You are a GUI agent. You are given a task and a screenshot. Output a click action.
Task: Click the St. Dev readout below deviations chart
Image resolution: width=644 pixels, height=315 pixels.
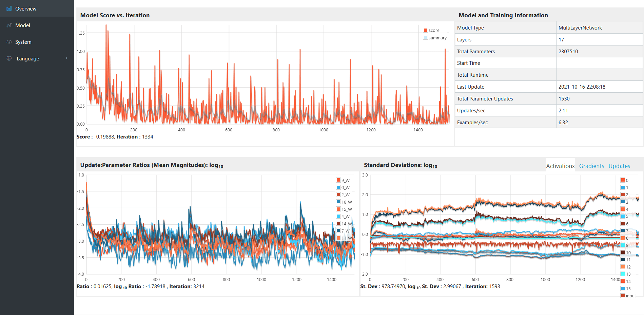(x=430, y=286)
